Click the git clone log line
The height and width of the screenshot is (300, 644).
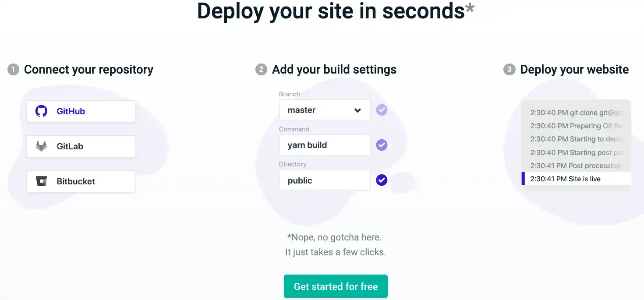tap(577, 113)
